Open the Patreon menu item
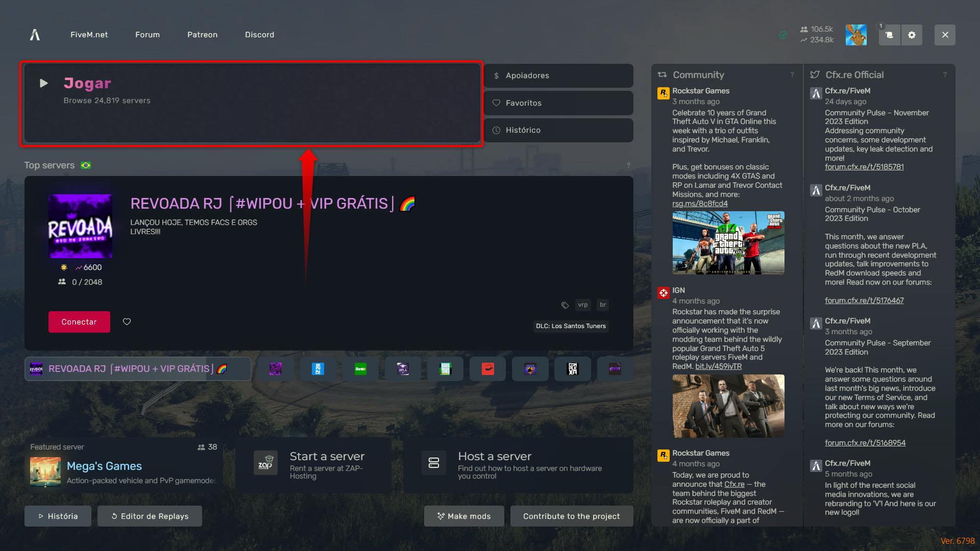This screenshot has width=980, height=551. (202, 35)
